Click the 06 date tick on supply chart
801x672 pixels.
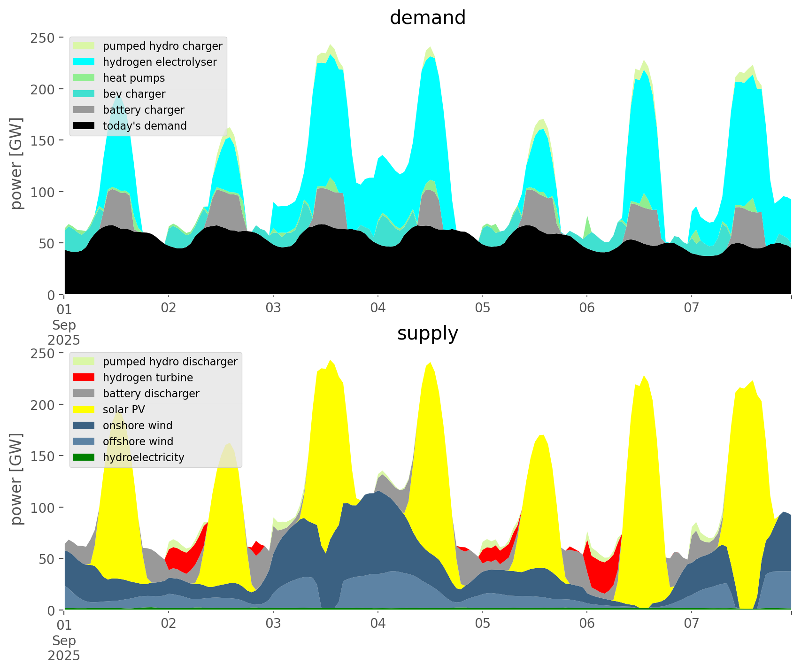(586, 624)
